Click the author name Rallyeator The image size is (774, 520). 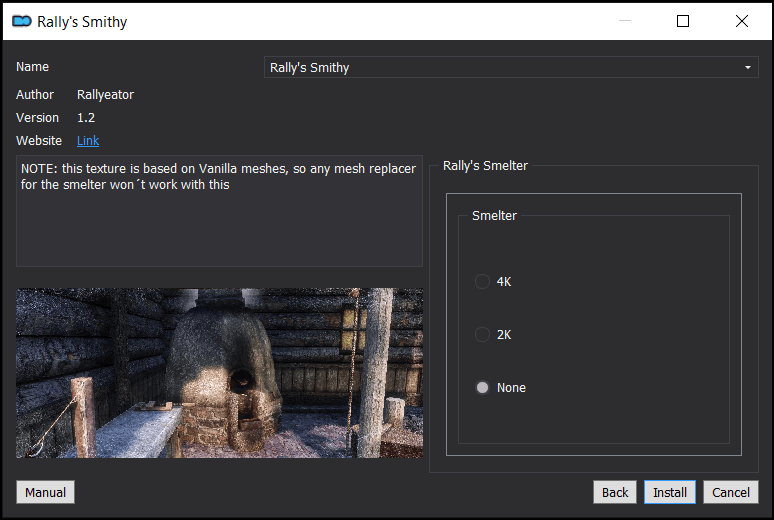[x=105, y=95]
